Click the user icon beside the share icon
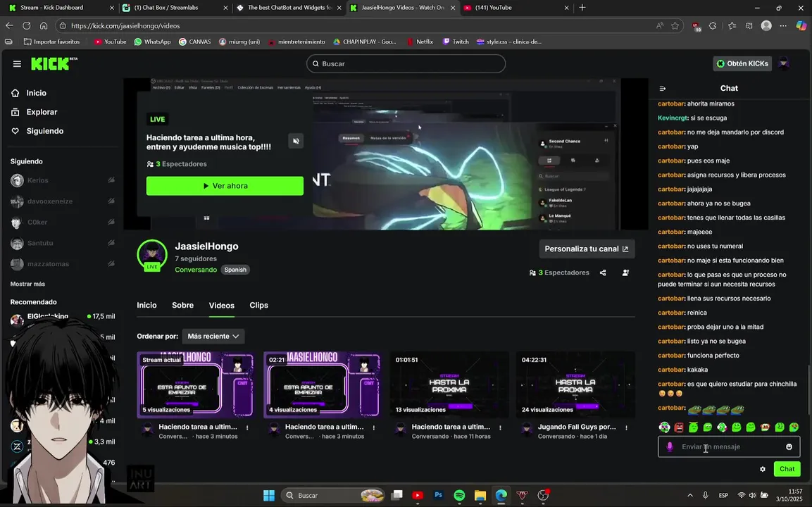812x507 pixels. (x=625, y=273)
